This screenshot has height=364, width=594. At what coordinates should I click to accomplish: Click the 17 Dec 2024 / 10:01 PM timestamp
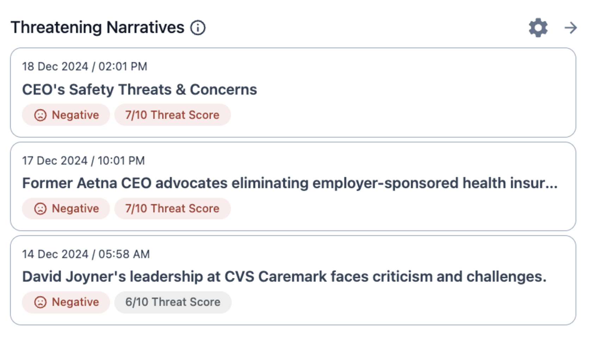(x=83, y=161)
